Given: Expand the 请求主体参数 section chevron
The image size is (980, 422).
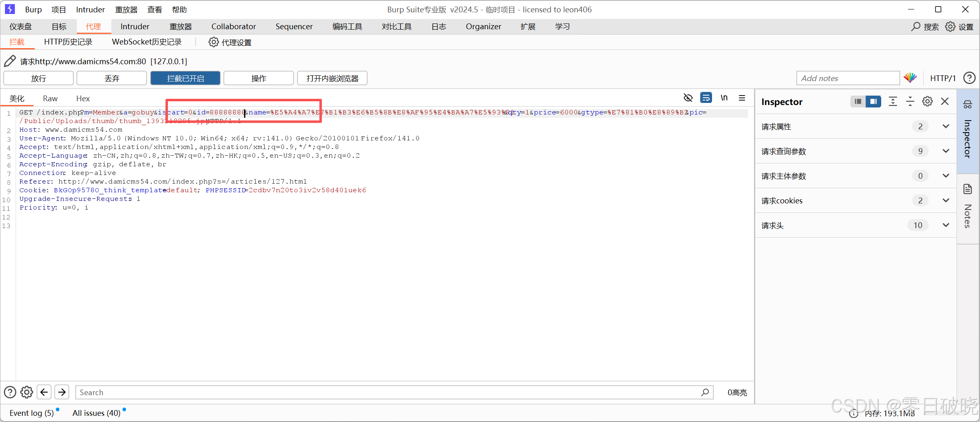Looking at the screenshot, I should [946, 176].
